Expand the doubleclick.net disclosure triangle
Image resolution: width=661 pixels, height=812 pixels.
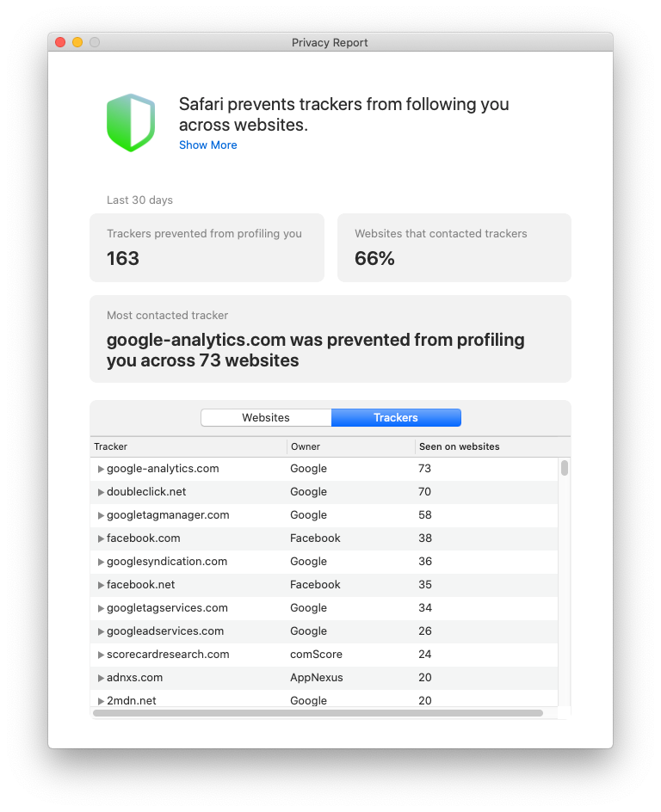tap(101, 493)
